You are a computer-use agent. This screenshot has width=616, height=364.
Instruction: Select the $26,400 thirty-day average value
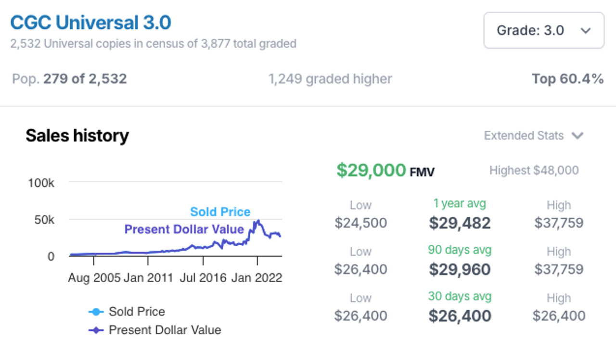pyautogui.click(x=460, y=316)
